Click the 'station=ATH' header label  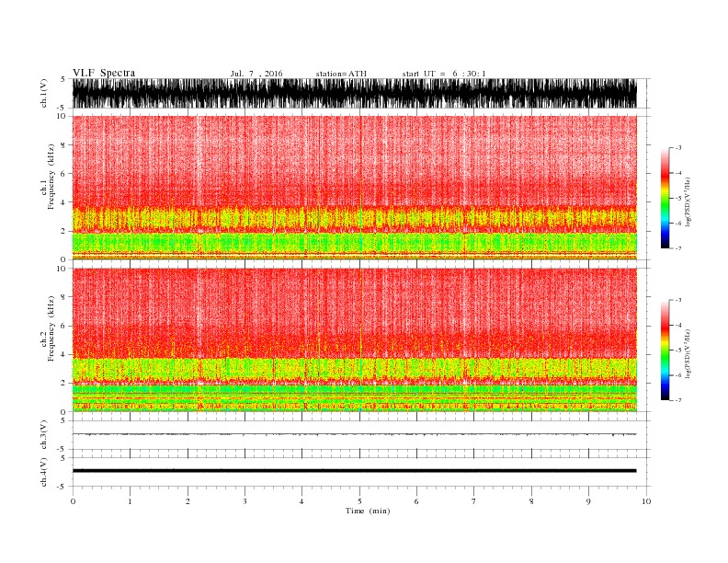pyautogui.click(x=341, y=74)
